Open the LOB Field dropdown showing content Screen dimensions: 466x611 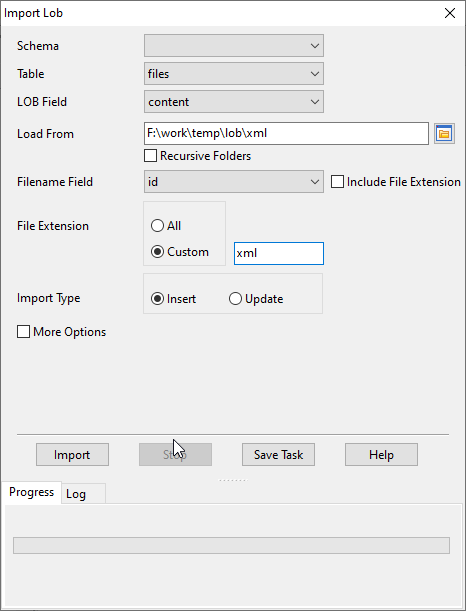pos(234,102)
